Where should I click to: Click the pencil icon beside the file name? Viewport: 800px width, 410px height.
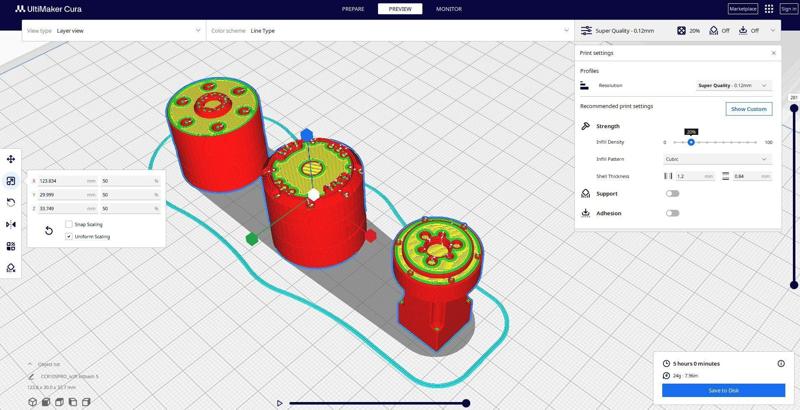click(x=31, y=377)
